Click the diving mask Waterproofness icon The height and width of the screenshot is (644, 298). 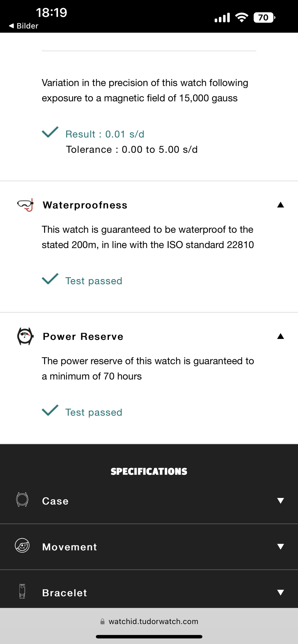[25, 205]
